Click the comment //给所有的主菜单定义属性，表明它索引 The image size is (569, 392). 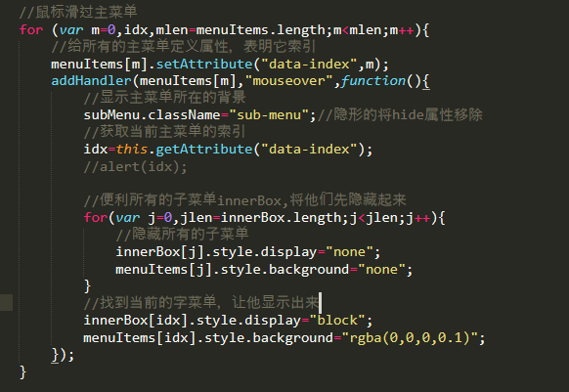click(x=183, y=47)
